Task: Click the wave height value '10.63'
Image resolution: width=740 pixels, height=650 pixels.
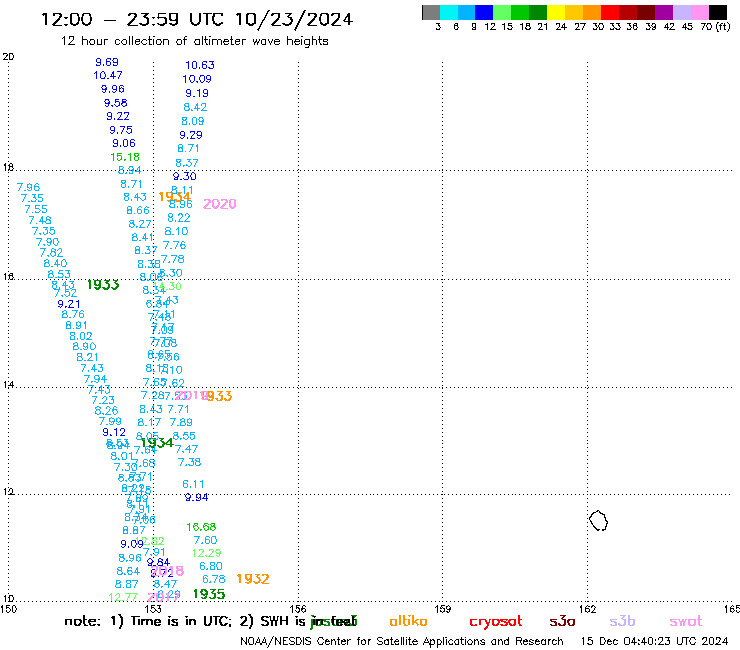Action: (x=200, y=65)
